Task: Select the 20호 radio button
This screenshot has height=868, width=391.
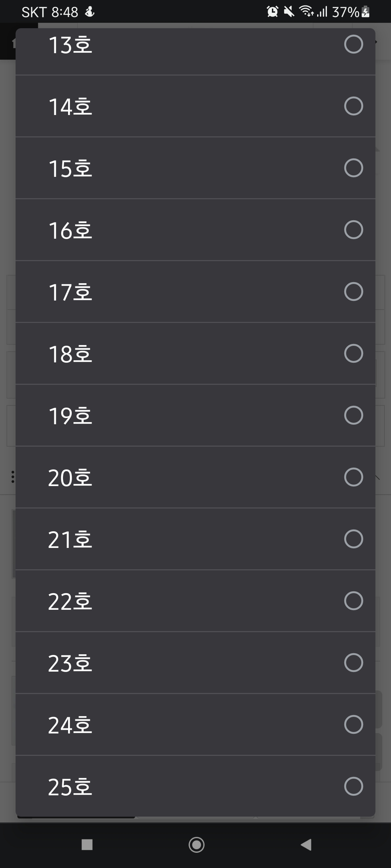Action: pos(353,477)
